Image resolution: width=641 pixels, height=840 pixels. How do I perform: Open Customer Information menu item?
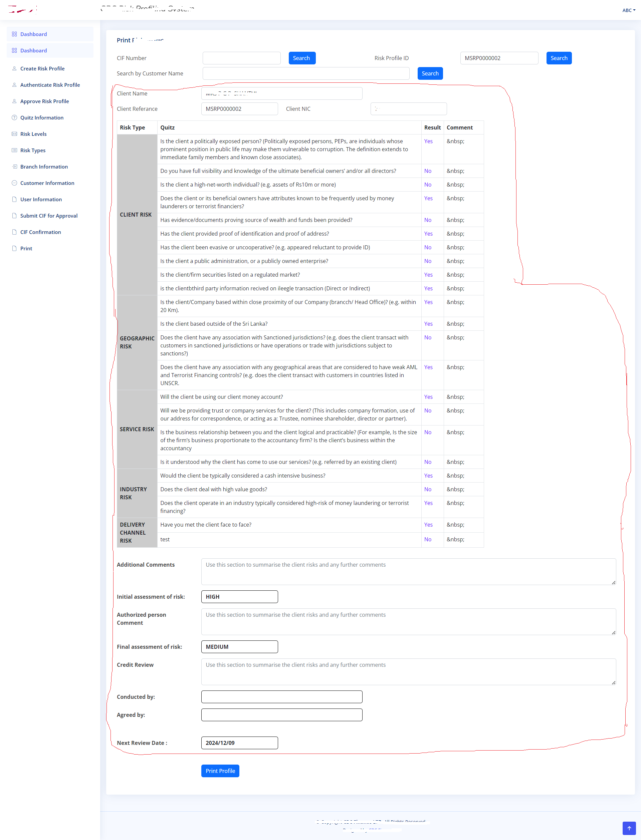tap(50, 183)
